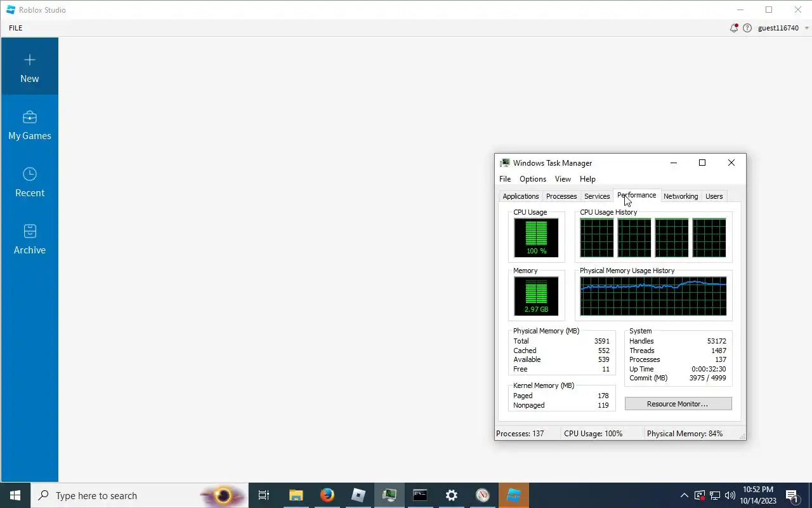The image size is (812, 508).
Task: Click the Type here to search box
Action: tap(140, 495)
